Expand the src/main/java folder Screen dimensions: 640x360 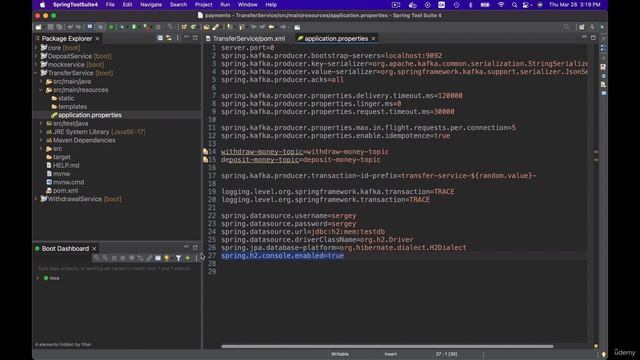[x=41, y=82]
